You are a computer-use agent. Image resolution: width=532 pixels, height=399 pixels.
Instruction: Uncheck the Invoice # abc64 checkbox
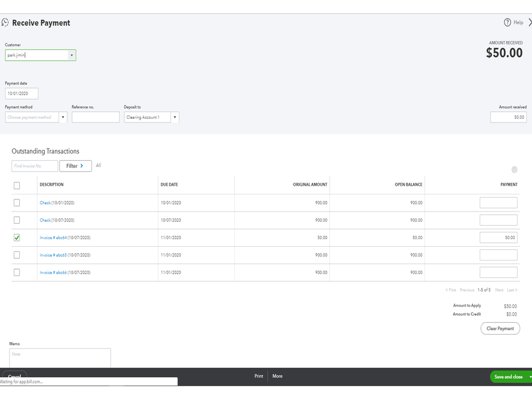(17, 238)
